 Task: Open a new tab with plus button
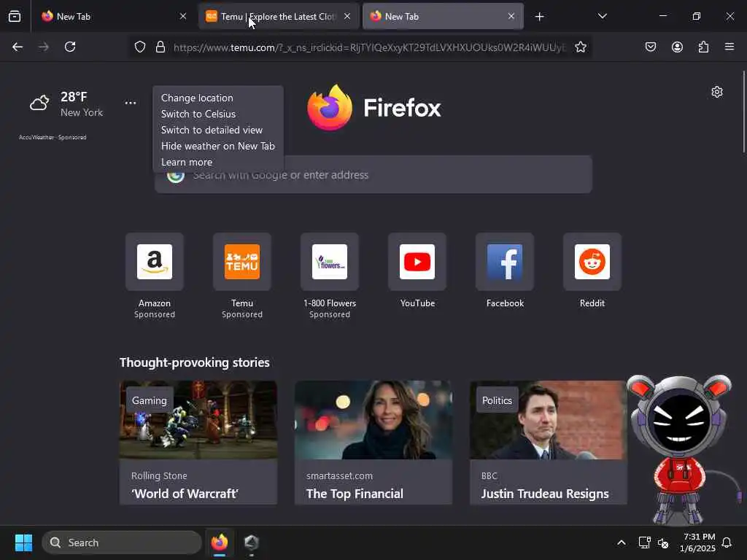pyautogui.click(x=539, y=17)
